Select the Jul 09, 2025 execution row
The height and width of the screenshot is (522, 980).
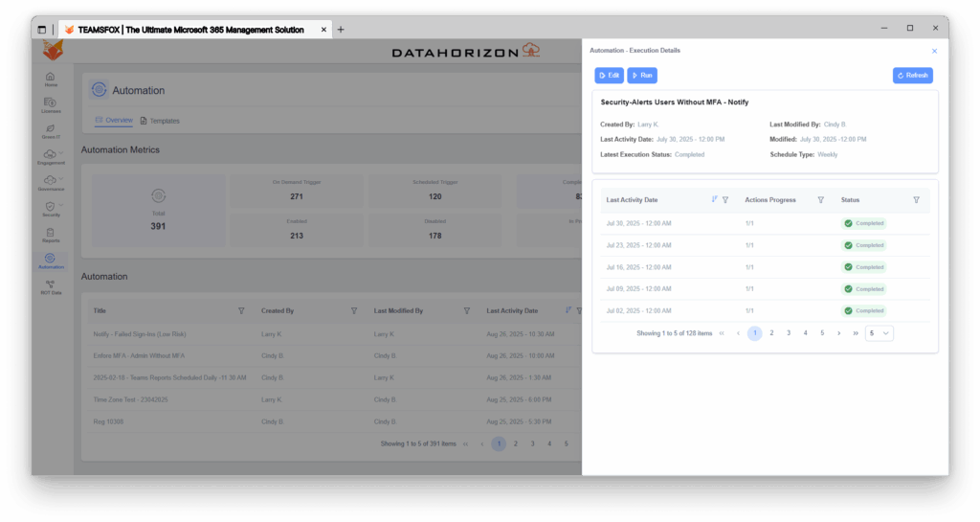point(765,289)
